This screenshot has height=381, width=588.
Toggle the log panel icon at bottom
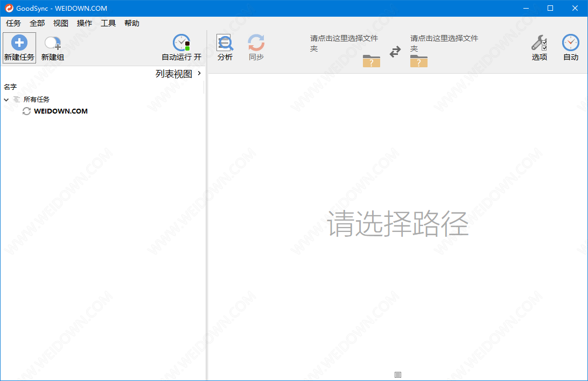pyautogui.click(x=398, y=375)
